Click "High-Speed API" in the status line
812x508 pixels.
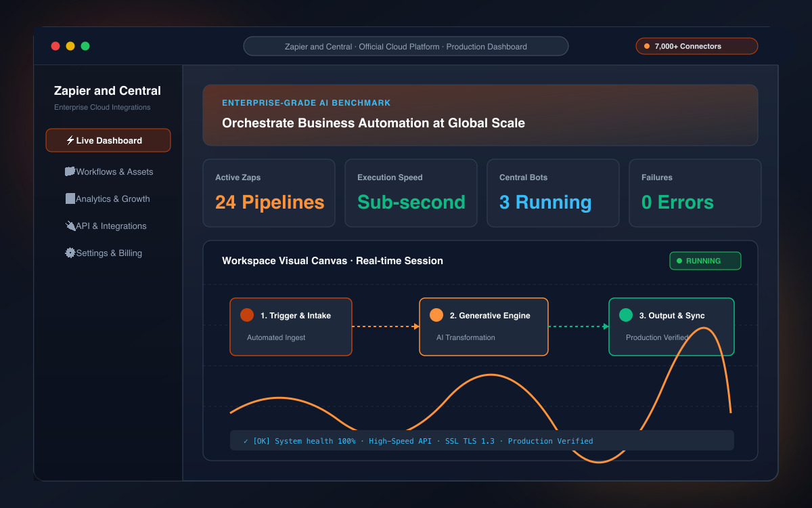[x=401, y=441]
